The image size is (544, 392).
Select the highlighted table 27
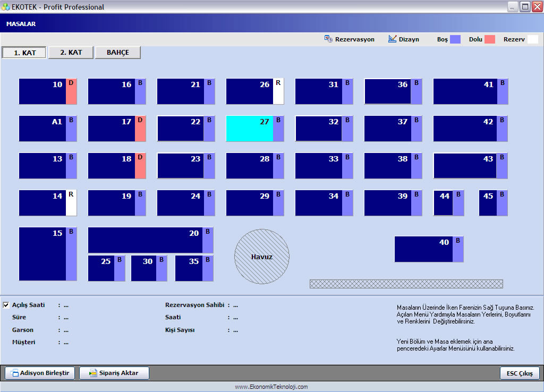255,129
